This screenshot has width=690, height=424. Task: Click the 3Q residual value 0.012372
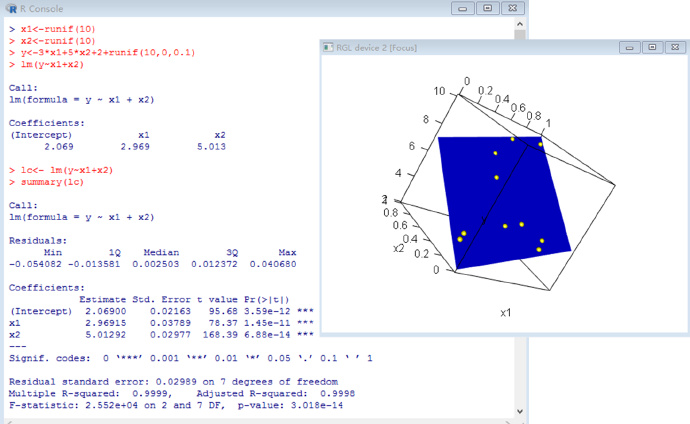[x=214, y=264]
